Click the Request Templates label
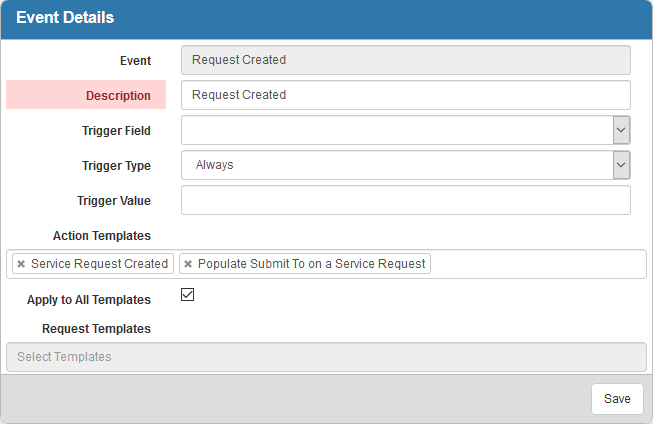 point(96,329)
